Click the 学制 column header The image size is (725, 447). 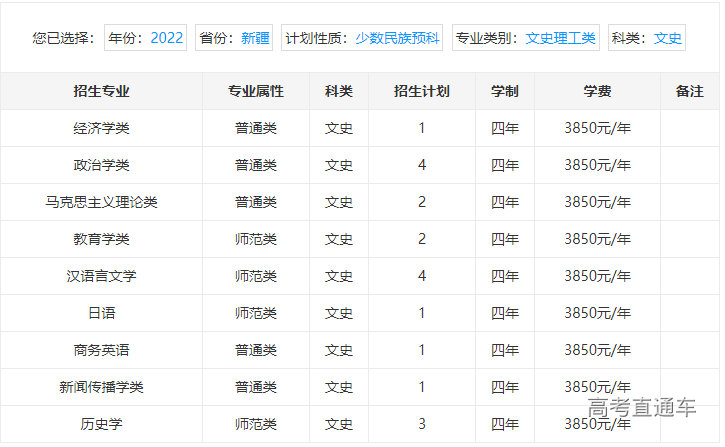pos(505,91)
